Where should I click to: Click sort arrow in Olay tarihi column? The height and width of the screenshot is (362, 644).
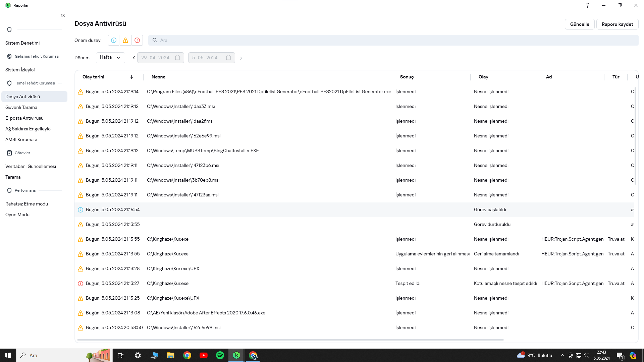pyautogui.click(x=131, y=77)
